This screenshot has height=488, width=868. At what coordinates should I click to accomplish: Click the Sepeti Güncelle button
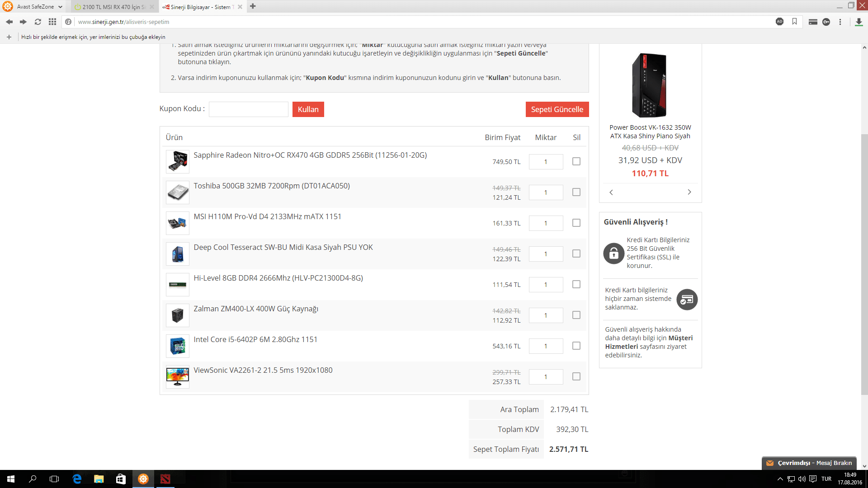pos(557,109)
